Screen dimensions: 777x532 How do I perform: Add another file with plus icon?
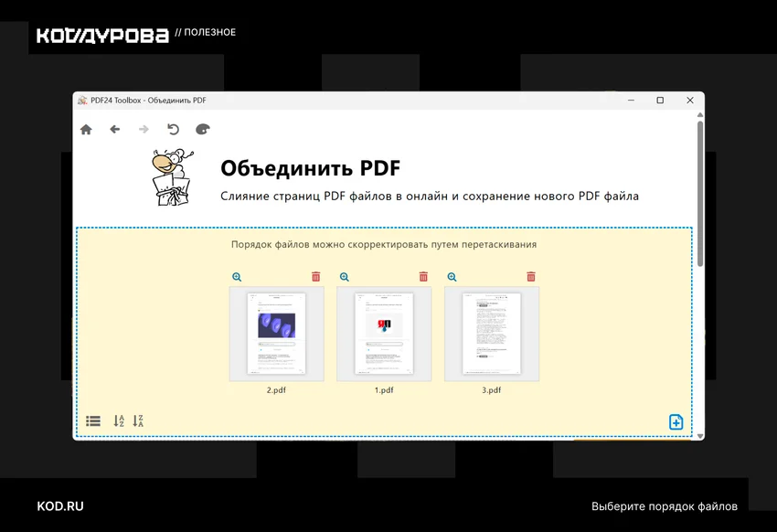coord(676,422)
